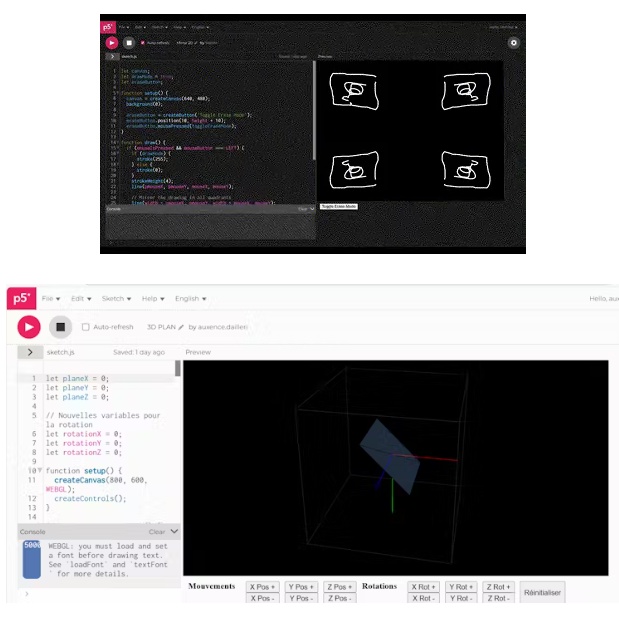Stop the sketch in the dark-themed editor
The height and width of the screenshot is (617, 619).
coord(128,43)
